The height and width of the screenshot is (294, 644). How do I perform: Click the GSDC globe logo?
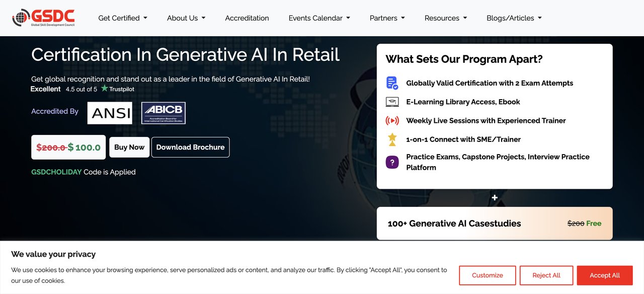click(44, 18)
